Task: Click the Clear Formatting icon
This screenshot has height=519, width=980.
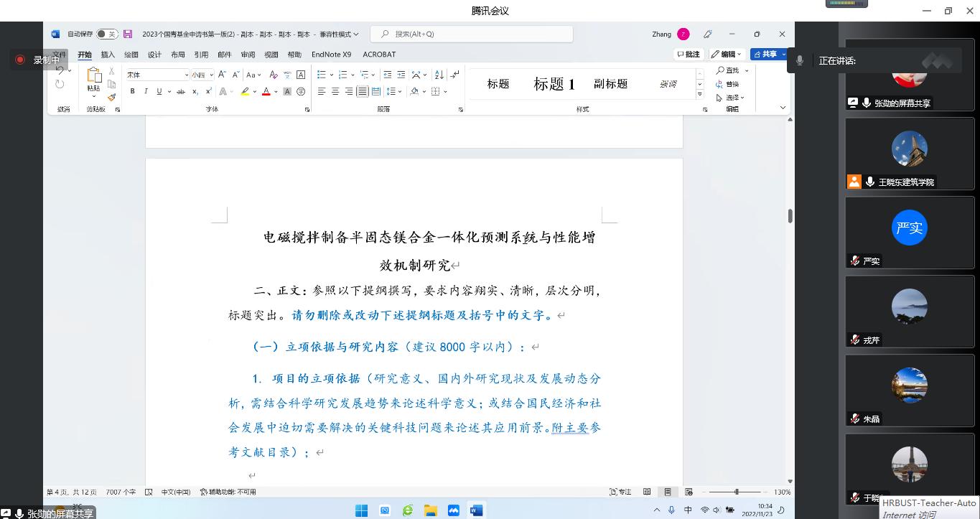Action: coord(273,75)
